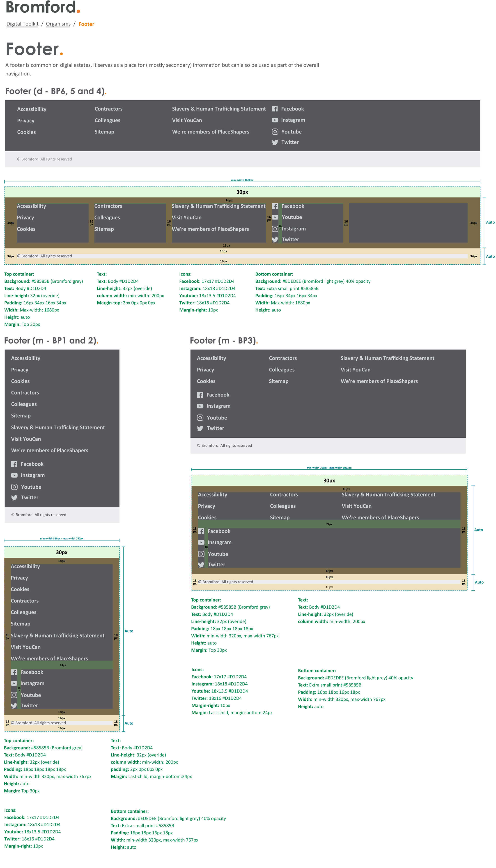
Task: Click Facebook icon in the annotated desktop diagram
Action: [275, 206]
